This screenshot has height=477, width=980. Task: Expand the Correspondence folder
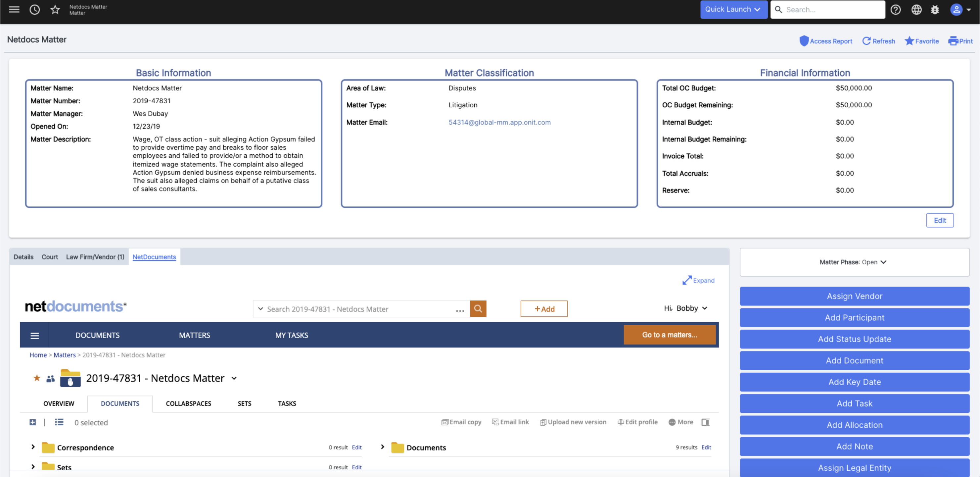point(33,447)
